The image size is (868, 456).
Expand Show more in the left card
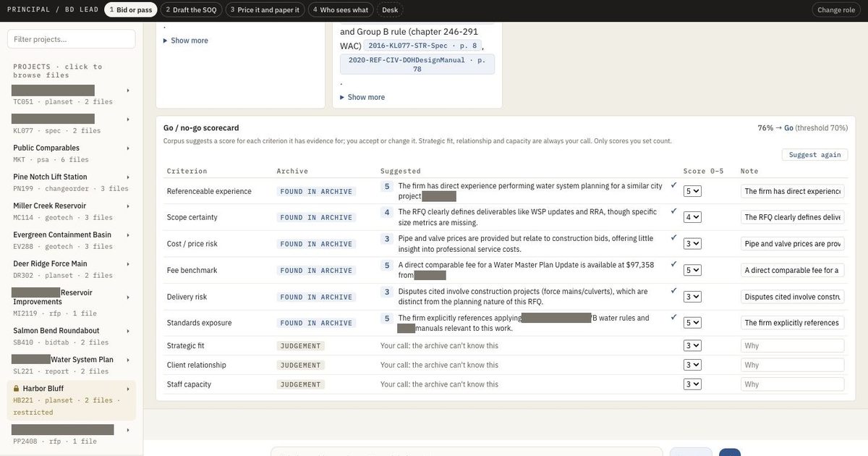coord(186,41)
